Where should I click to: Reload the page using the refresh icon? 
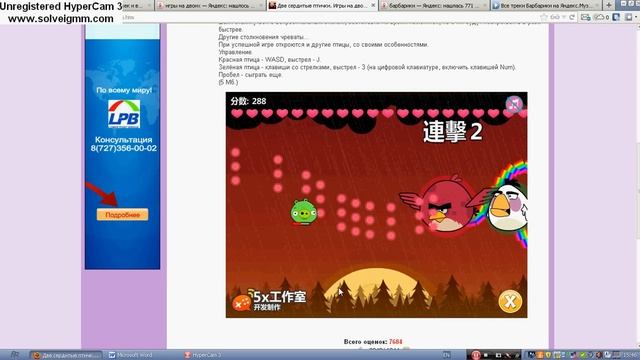(572, 17)
